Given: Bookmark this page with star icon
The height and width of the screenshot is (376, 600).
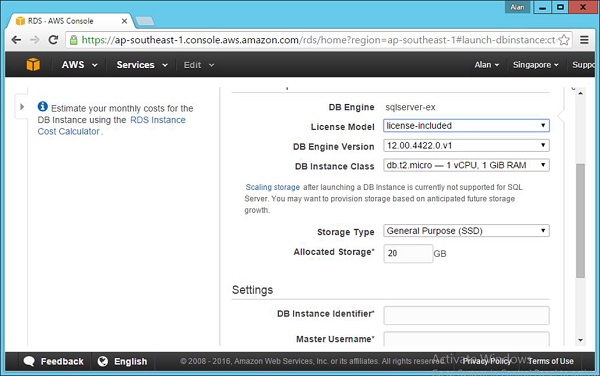Looking at the screenshot, I should pyautogui.click(x=564, y=40).
